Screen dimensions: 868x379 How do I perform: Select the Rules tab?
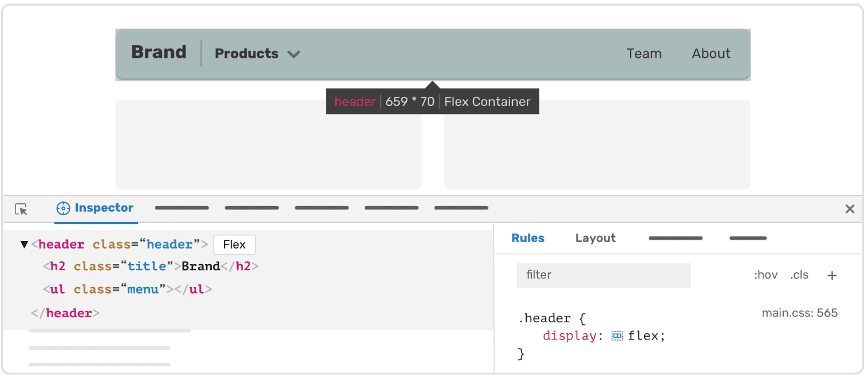click(527, 238)
